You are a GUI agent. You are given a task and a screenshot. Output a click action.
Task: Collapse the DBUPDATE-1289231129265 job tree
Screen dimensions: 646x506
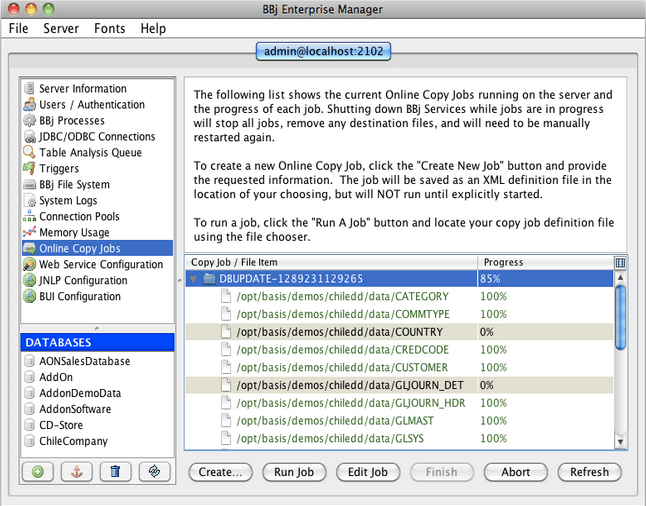click(193, 279)
